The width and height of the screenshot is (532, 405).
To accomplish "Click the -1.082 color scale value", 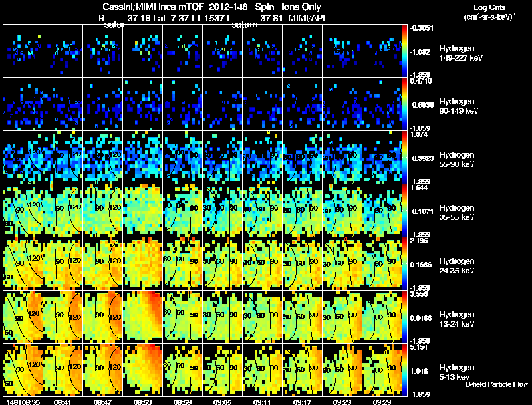I will click(x=420, y=52).
